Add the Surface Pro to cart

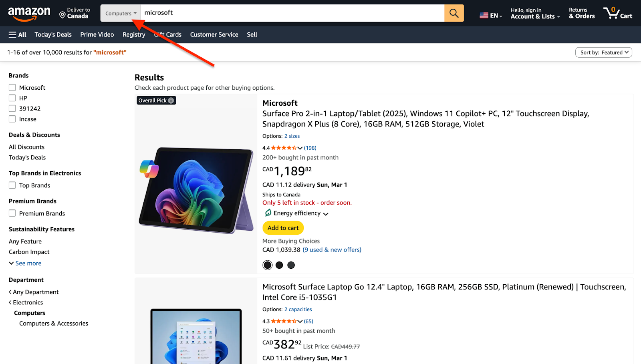pos(283,227)
